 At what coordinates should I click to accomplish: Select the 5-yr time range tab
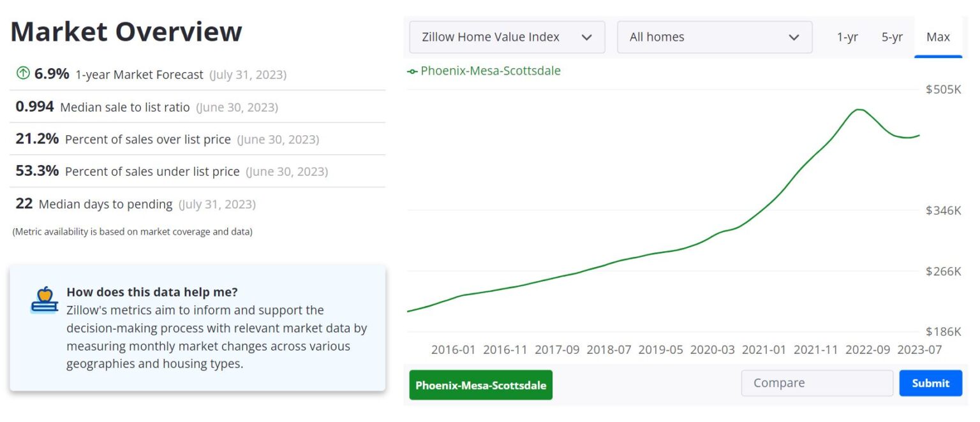click(x=891, y=37)
